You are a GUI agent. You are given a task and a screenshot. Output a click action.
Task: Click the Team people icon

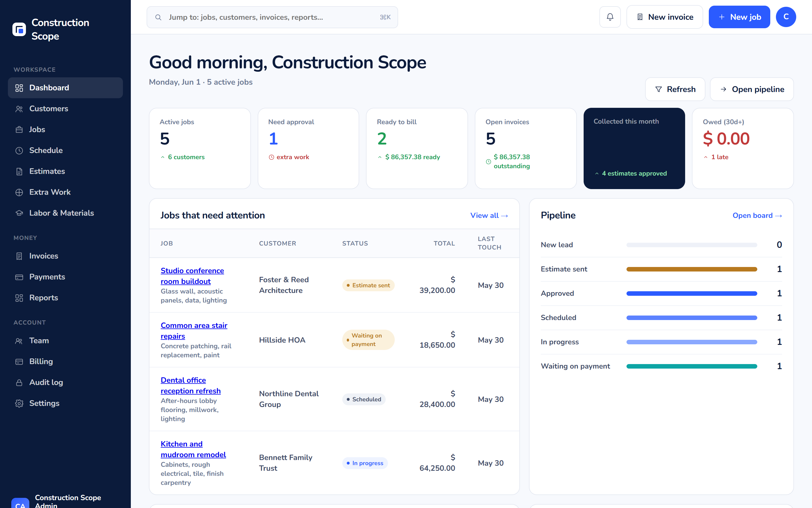click(x=19, y=341)
